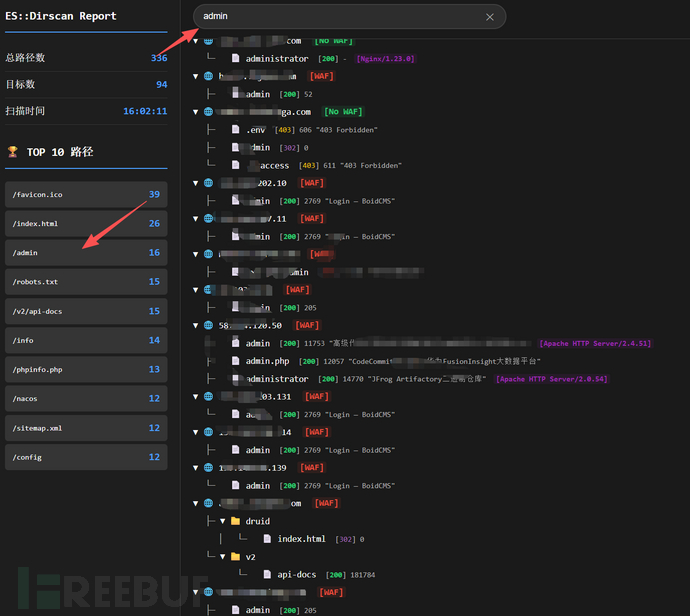Choose the /config path entry
Viewport: 690px width, 616px height.
click(86, 457)
